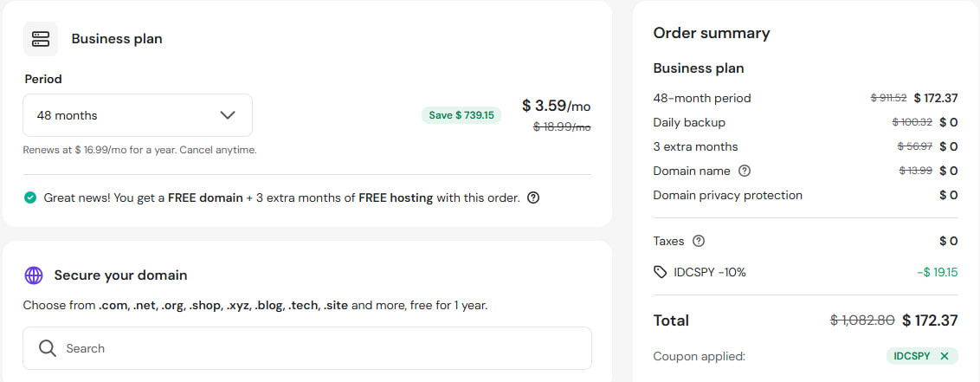This screenshot has width=980, height=382.
Task: Open the help tooltip after FREE hosting text
Action: coord(533,198)
